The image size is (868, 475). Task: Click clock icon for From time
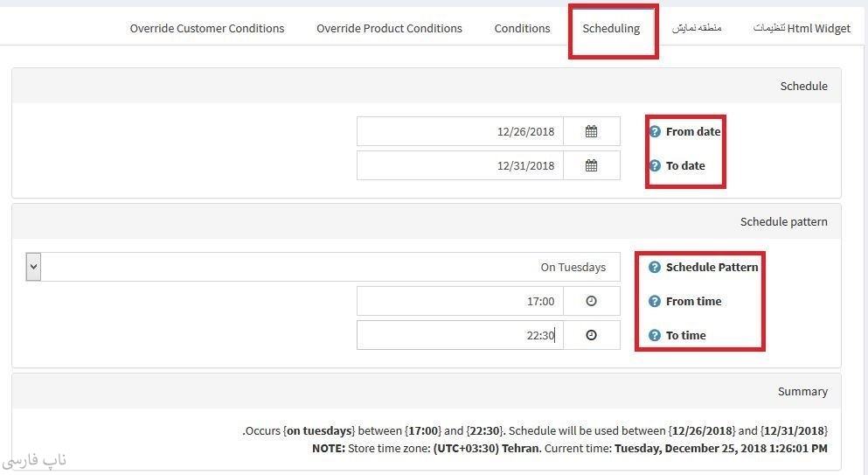coord(591,301)
